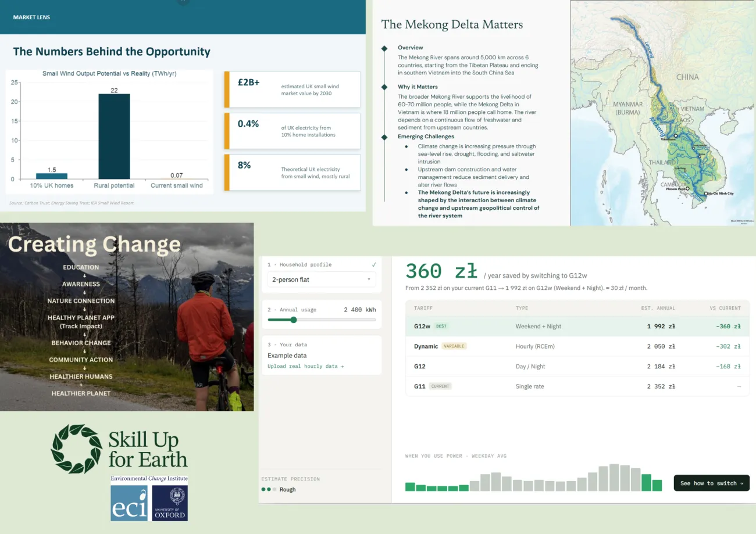
Task: Click the 'G12' Day / Night tariff name
Action: 420,366
